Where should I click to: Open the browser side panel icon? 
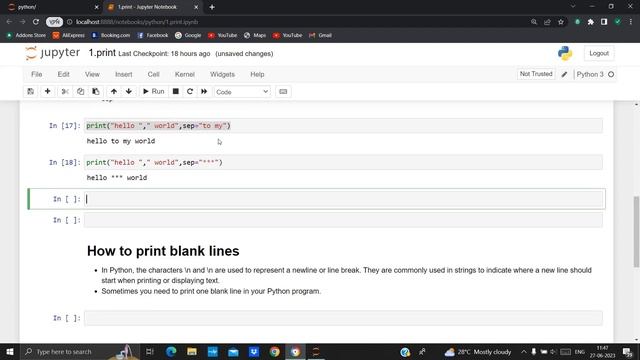(x=604, y=22)
